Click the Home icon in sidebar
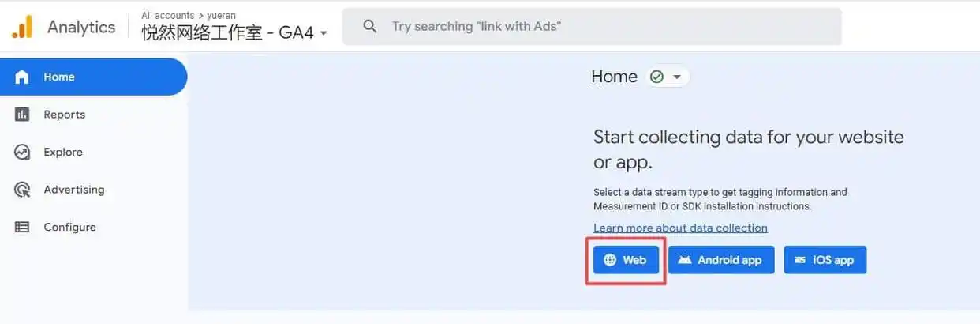This screenshot has height=324, width=980. pos(22,77)
